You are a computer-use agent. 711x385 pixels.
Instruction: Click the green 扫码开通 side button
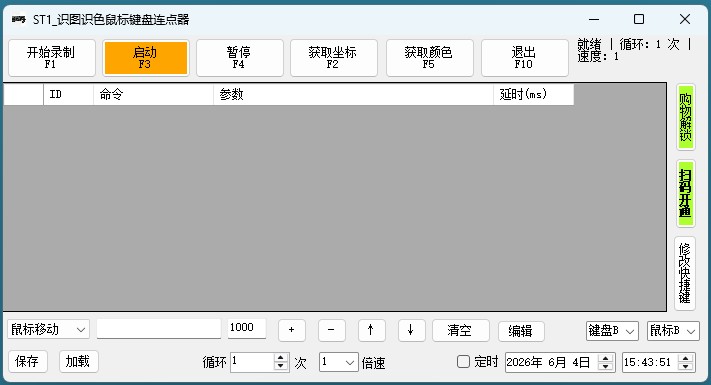coord(686,194)
